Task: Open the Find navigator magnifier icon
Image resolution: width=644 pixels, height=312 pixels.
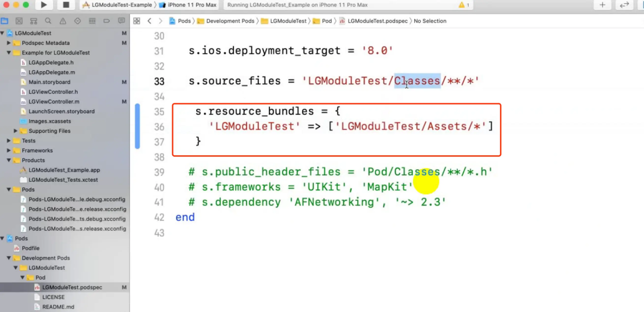Action: (48, 21)
